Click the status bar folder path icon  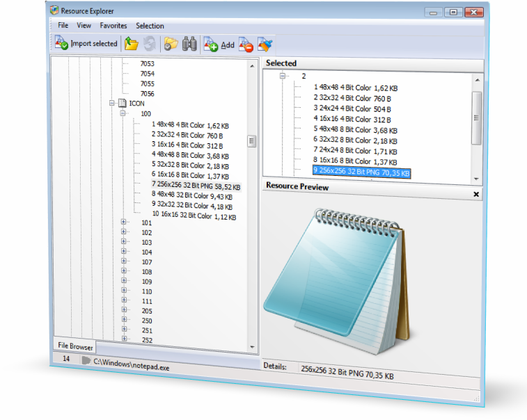(86, 360)
